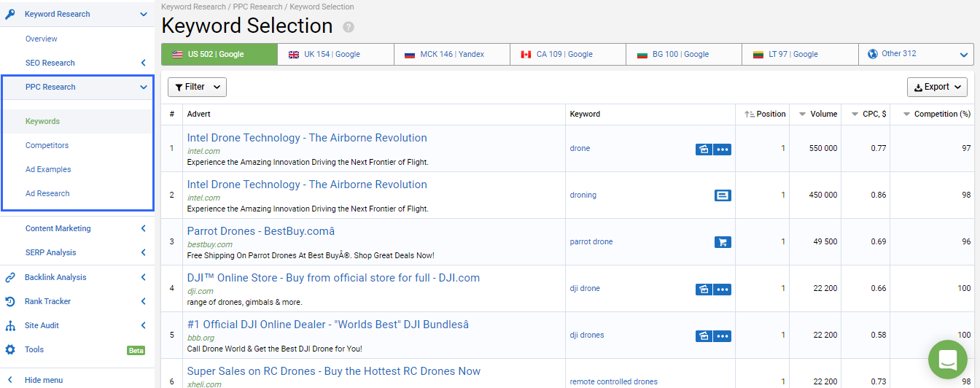Expand the Rank Tracker chevron
This screenshot has width=980, height=388.
143,301
